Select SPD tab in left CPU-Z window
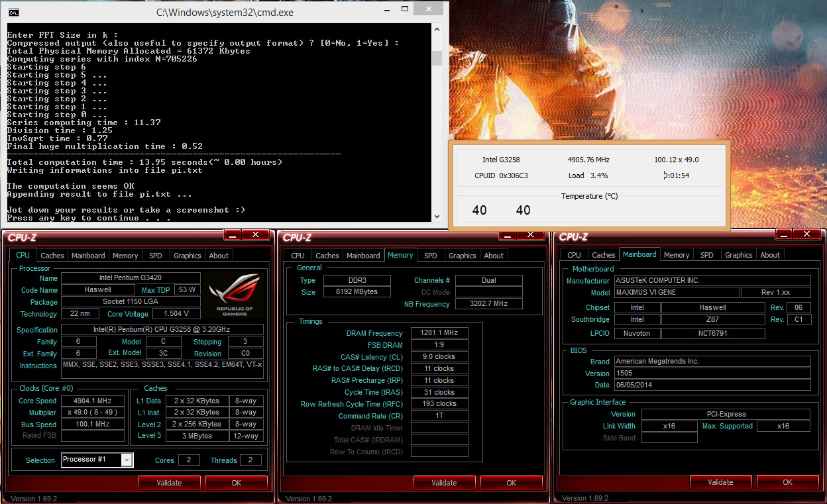The height and width of the screenshot is (504, 827). click(x=156, y=256)
